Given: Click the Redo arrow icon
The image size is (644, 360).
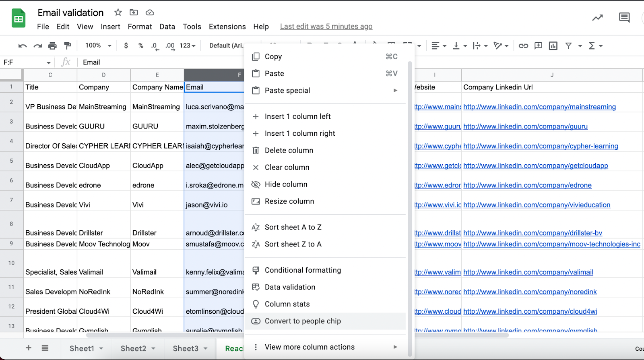Looking at the screenshot, I should 37,46.
